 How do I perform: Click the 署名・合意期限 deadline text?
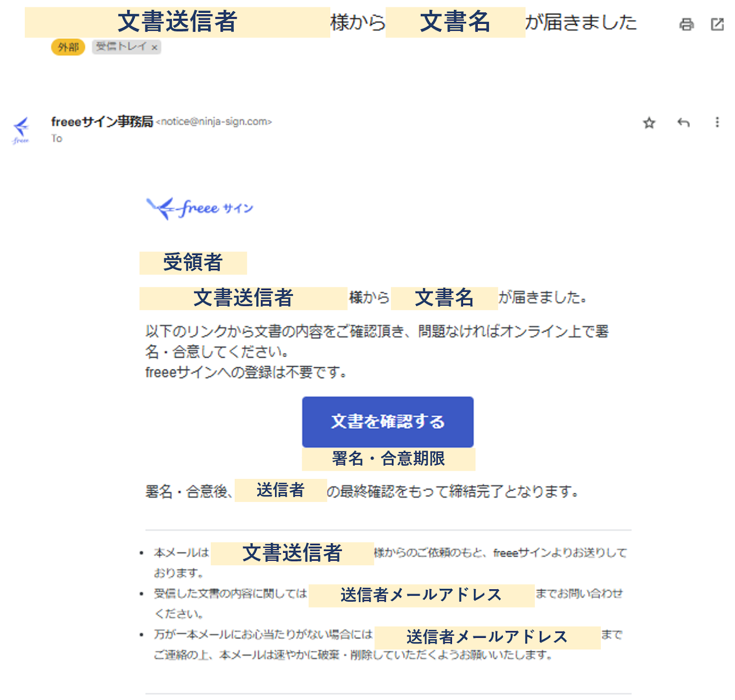click(x=389, y=459)
